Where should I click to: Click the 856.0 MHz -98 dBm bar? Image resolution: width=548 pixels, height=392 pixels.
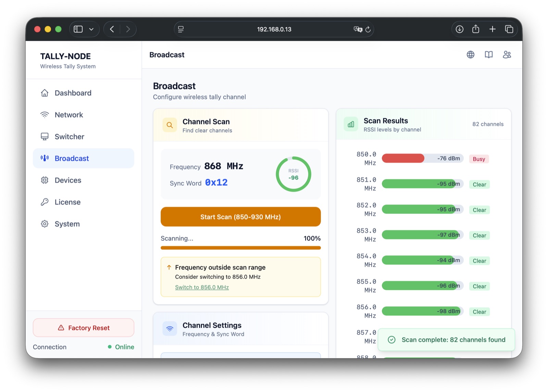422,311
